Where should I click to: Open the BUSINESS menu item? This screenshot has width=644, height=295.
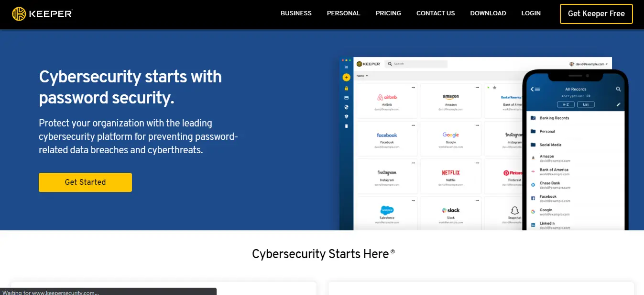(x=296, y=13)
